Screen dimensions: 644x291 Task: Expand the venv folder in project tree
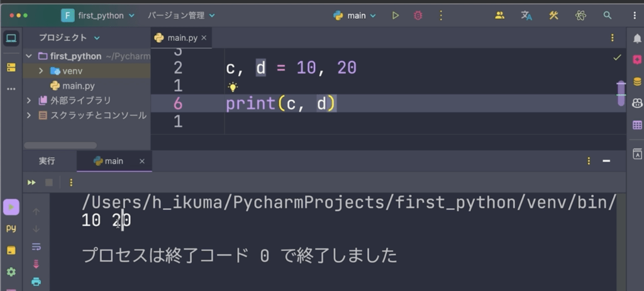(41, 71)
